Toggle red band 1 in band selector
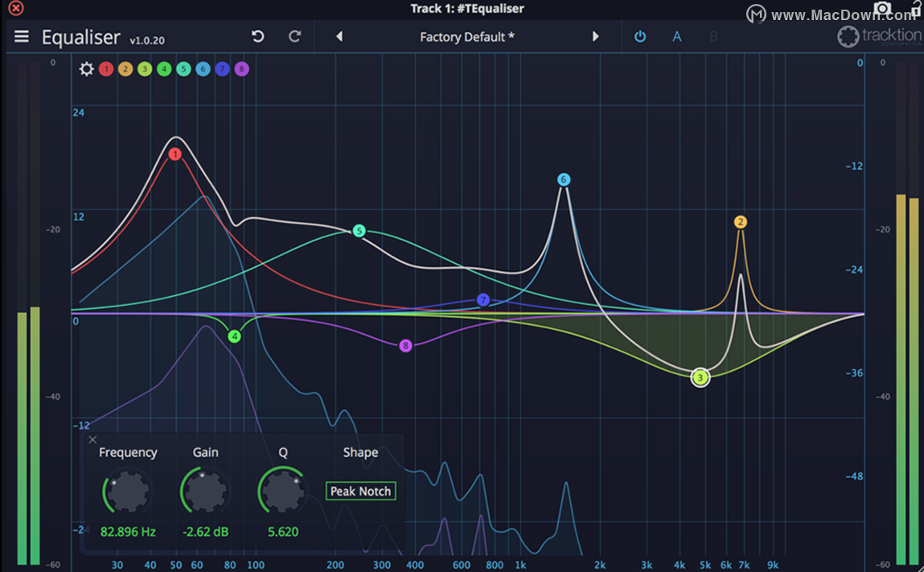The width and height of the screenshot is (924, 572). coord(106,69)
